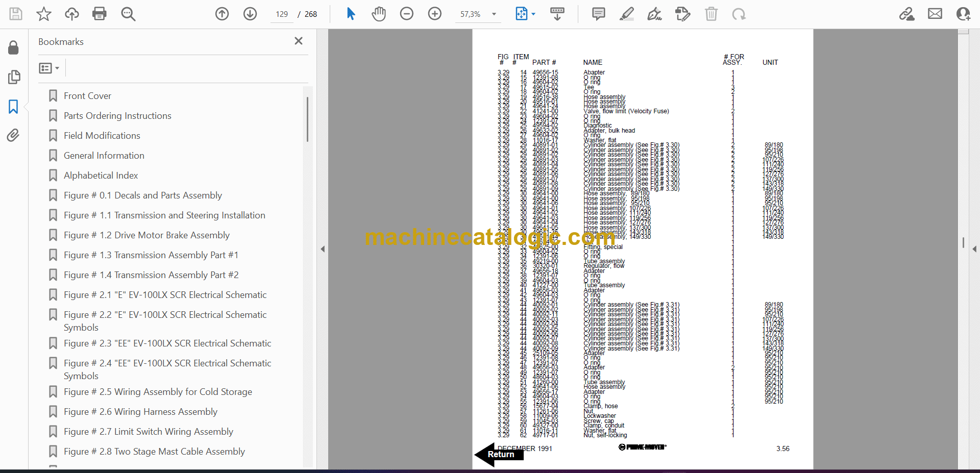Click the document vertical scrollbar thumb
980x473 pixels.
[963, 242]
